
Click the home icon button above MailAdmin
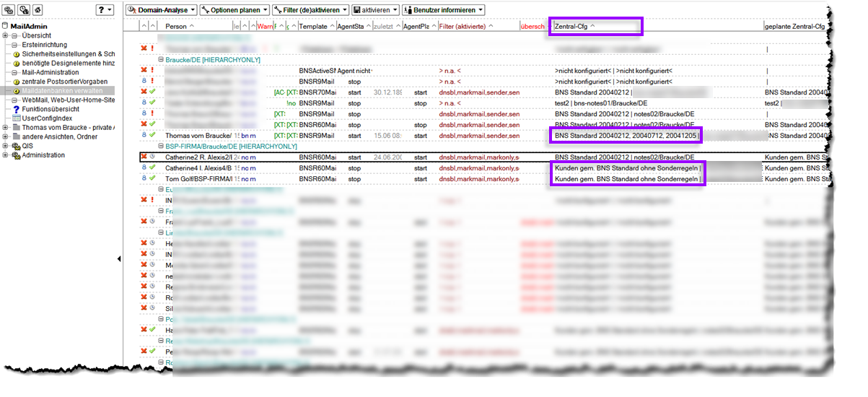coord(38,10)
